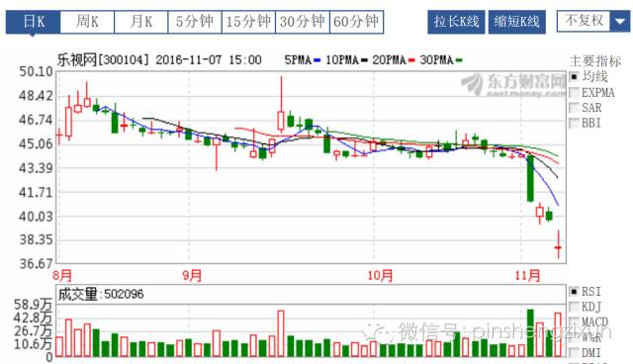Screen dimensions: 633x364
Task: Select the RSI sub-indicator option
Action: [574, 292]
